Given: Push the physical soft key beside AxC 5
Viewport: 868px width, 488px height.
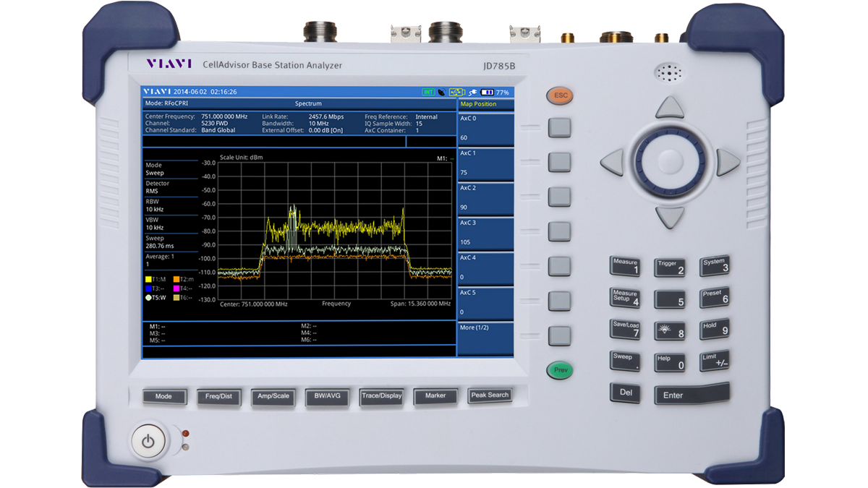Looking at the screenshot, I should (559, 301).
